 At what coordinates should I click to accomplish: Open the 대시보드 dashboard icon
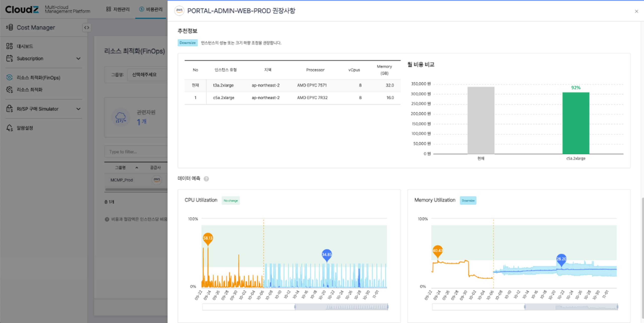click(9, 46)
